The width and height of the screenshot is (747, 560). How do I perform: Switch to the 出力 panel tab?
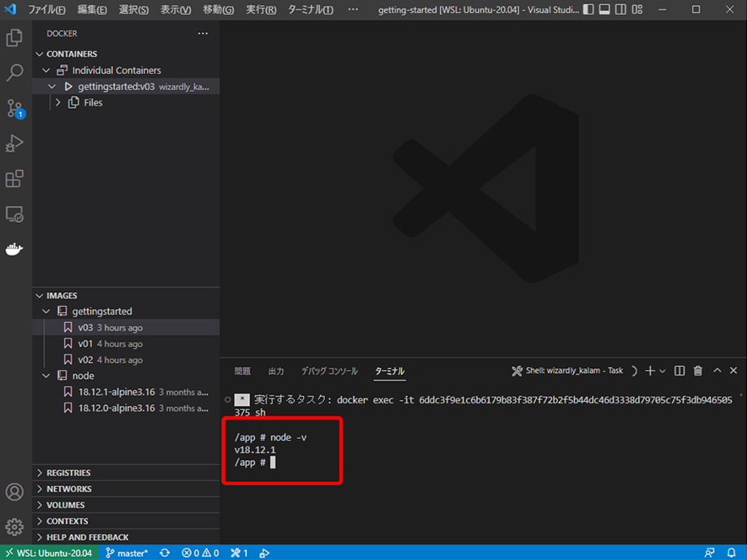pyautogui.click(x=276, y=371)
